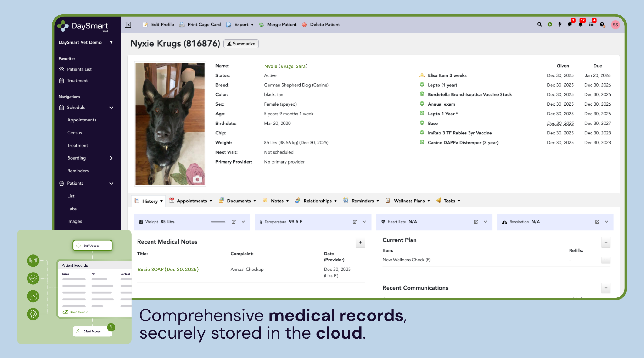Open the tasks checklist icon with badge 4
Viewport: 644px width, 358px height.
click(x=591, y=25)
